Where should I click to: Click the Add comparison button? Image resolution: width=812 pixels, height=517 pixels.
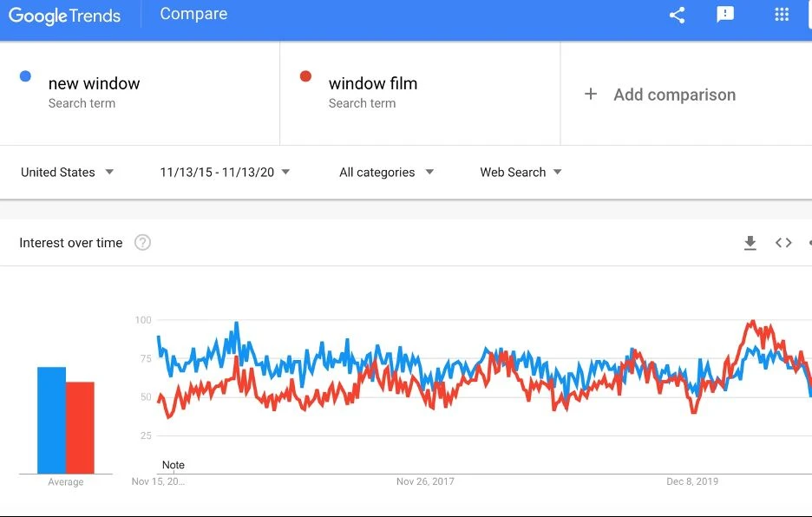[659, 95]
